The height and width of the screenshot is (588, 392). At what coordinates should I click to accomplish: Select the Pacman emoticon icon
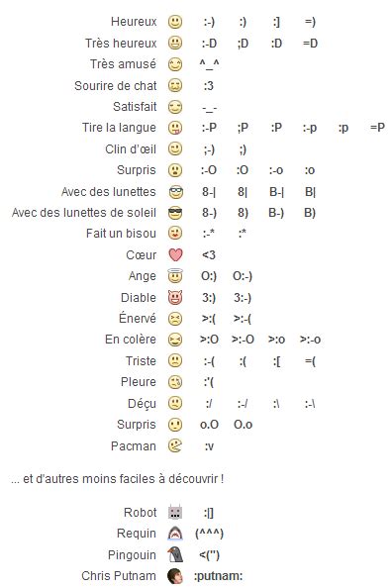(x=175, y=446)
